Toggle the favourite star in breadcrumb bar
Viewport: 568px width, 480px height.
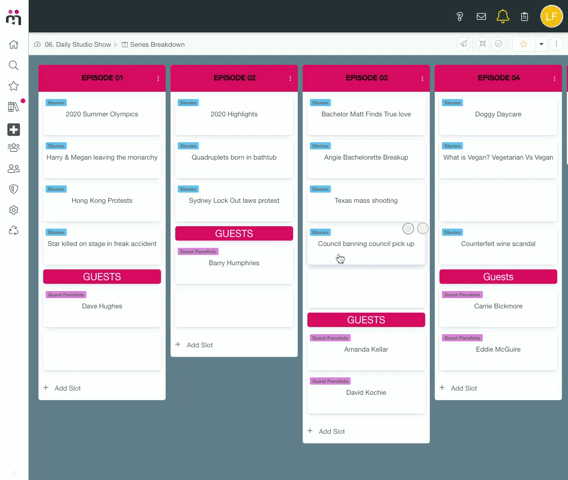pos(523,44)
